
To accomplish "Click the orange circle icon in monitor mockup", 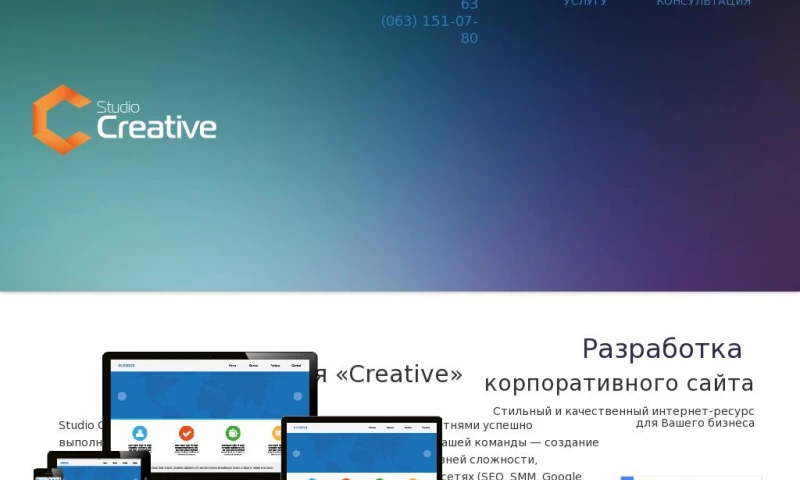I will point(277,433).
